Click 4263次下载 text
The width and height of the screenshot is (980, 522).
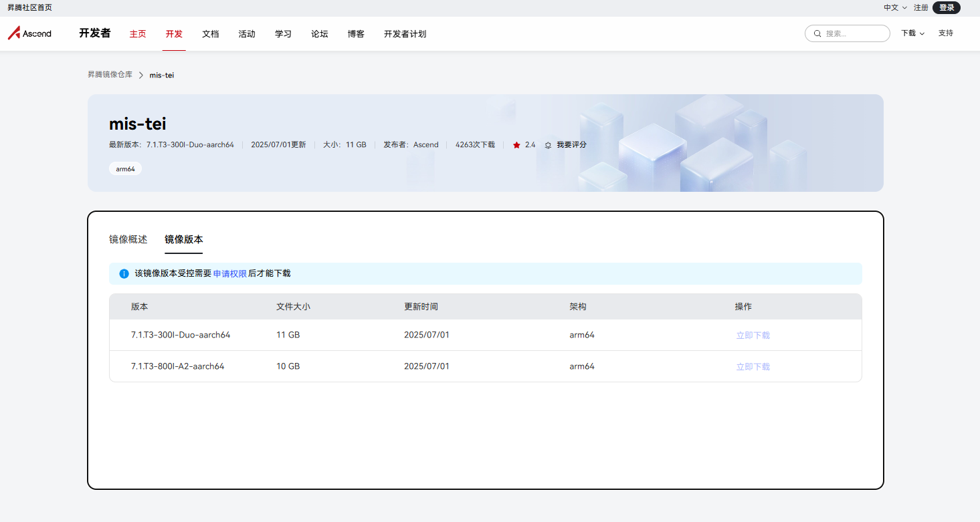click(475, 145)
